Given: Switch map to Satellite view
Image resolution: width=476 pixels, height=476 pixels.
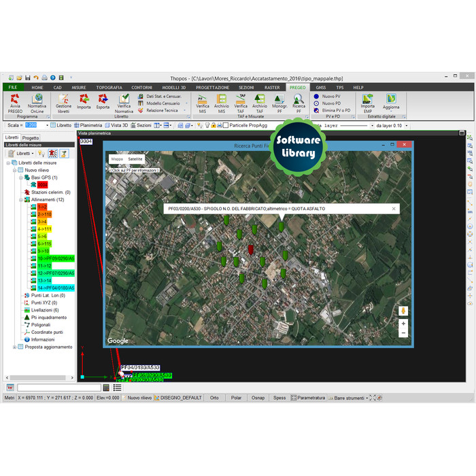Looking at the screenshot, I should pyautogui.click(x=135, y=158).
